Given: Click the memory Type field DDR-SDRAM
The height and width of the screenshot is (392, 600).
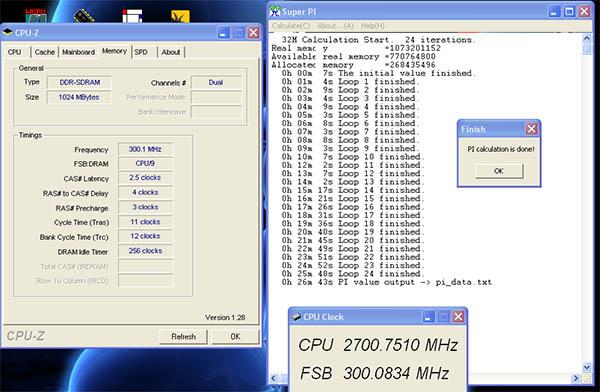Looking at the screenshot, I should (79, 82).
